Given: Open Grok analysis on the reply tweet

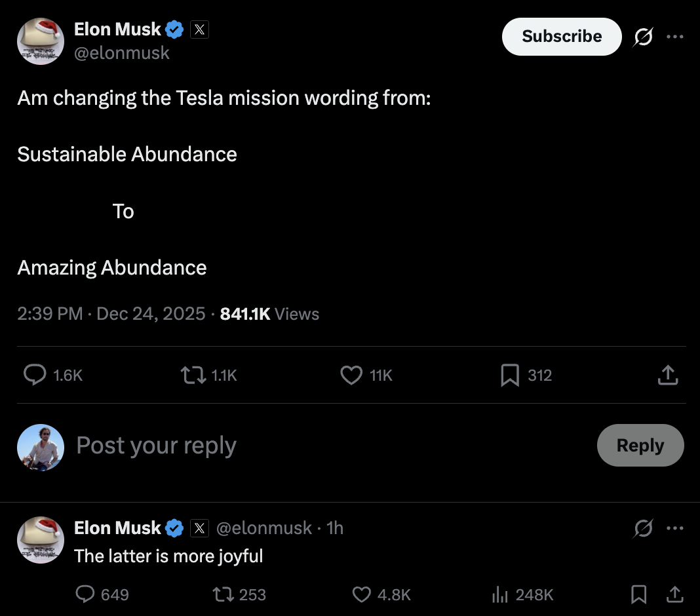Looking at the screenshot, I should click(x=643, y=528).
